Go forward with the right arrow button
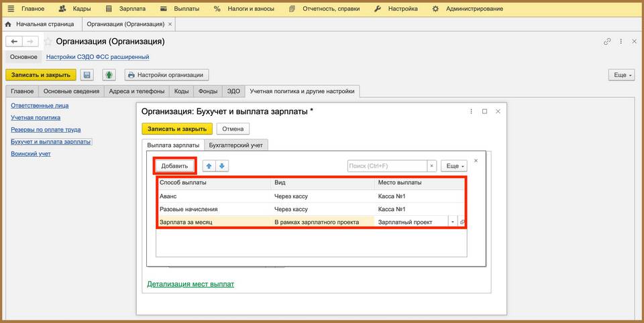The width and height of the screenshot is (644, 323). pos(30,42)
